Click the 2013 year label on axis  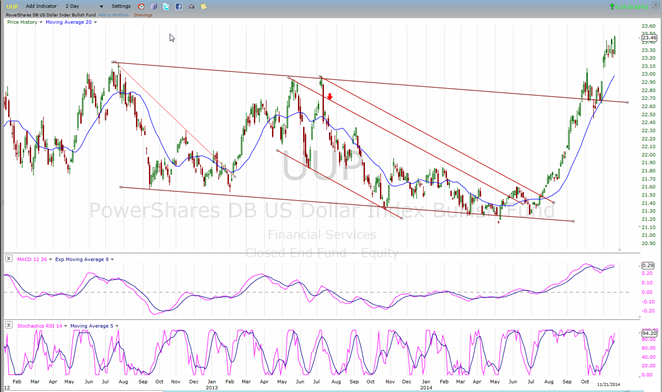point(212,387)
